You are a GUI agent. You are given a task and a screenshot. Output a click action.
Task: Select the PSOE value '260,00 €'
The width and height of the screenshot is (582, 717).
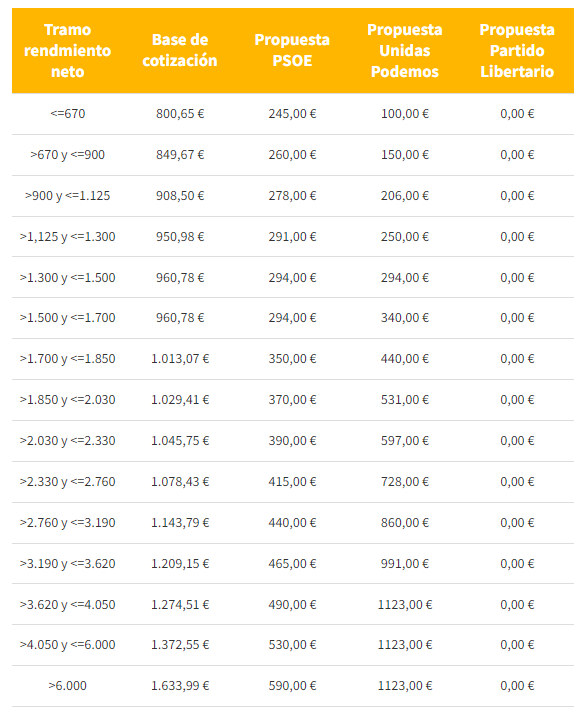click(x=293, y=155)
